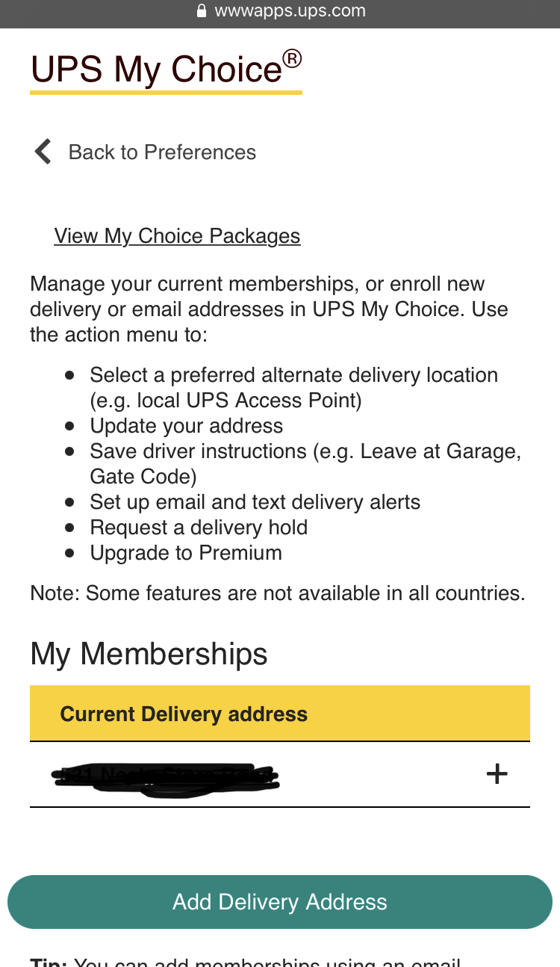Click the Manage your current memberships paragraph
The image size is (560, 967).
tap(269, 309)
